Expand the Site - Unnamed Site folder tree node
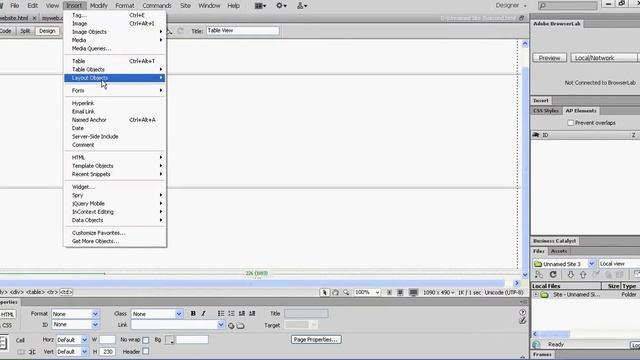Viewport: 640px width, 360px height. 536,294
